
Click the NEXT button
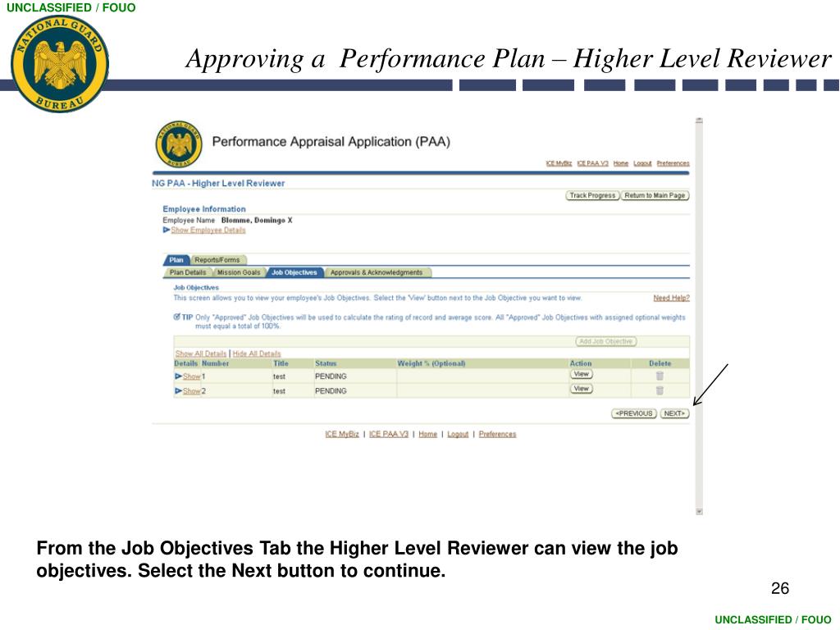click(674, 413)
